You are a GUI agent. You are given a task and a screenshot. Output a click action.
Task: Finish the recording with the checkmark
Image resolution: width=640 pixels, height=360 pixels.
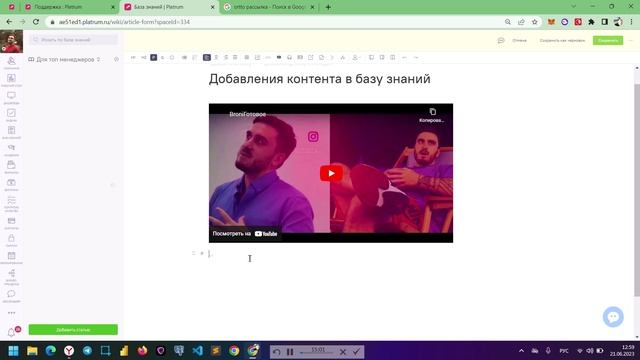click(x=356, y=351)
